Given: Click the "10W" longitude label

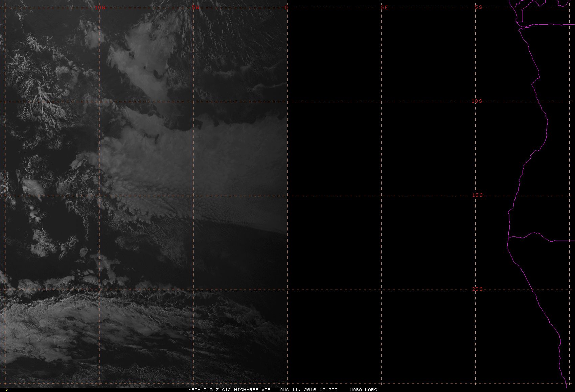Looking at the screenshot, I should click(x=100, y=7).
